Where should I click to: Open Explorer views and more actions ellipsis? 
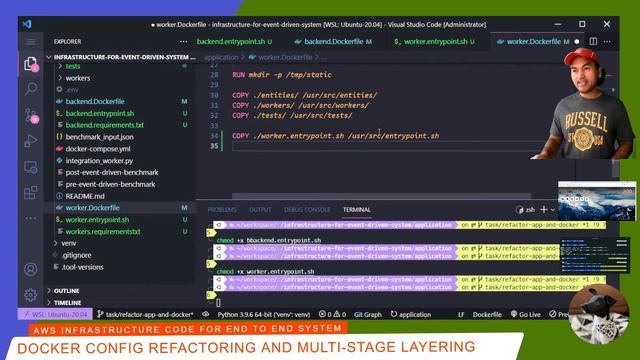(x=183, y=42)
